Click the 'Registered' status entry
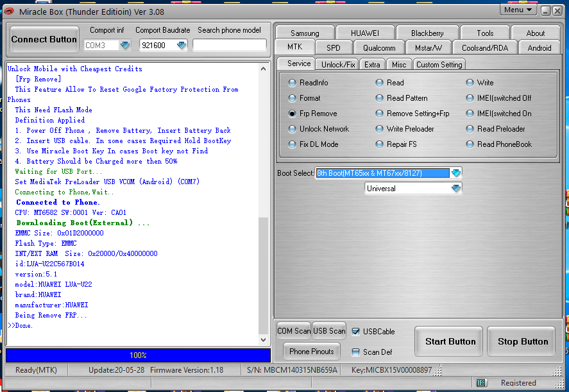This screenshot has height=392, width=569. point(518,383)
